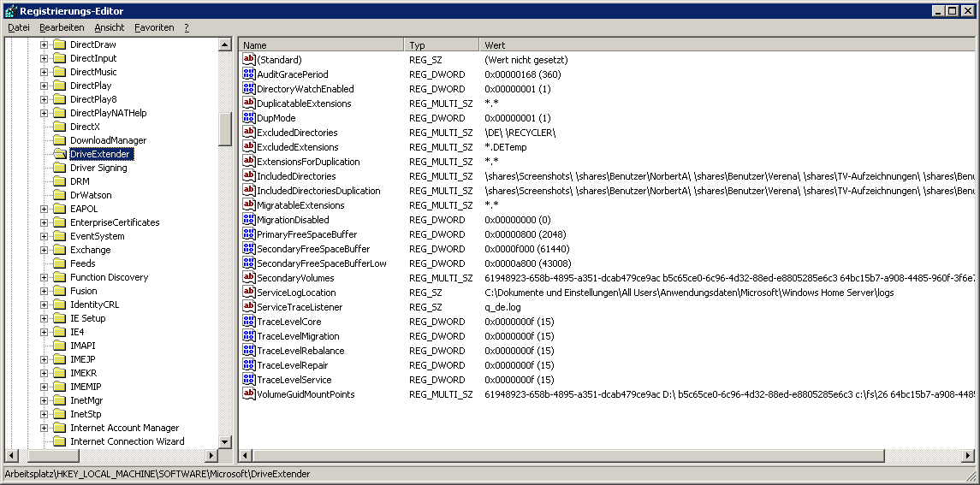Click the MigratableExtensions string icon
980x485 pixels.
click(249, 205)
